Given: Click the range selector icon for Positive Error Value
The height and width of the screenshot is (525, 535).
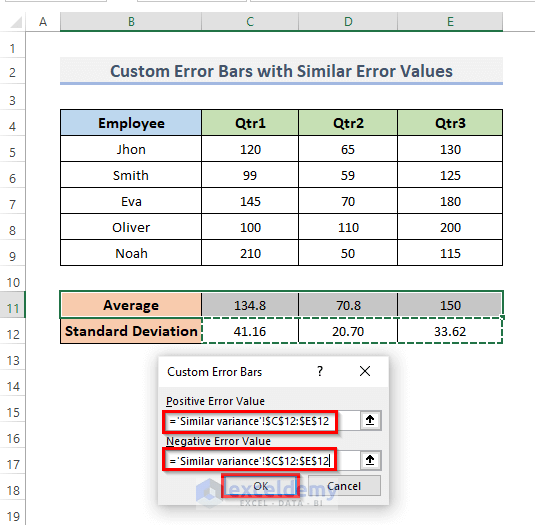Looking at the screenshot, I should tap(370, 421).
